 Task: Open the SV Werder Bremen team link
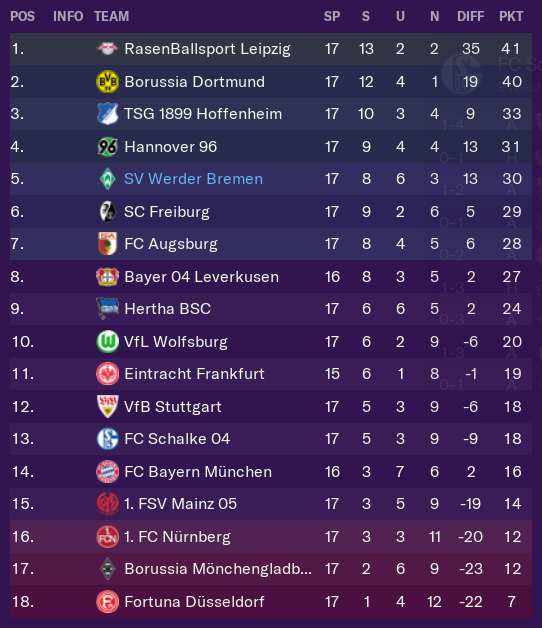coord(193,179)
